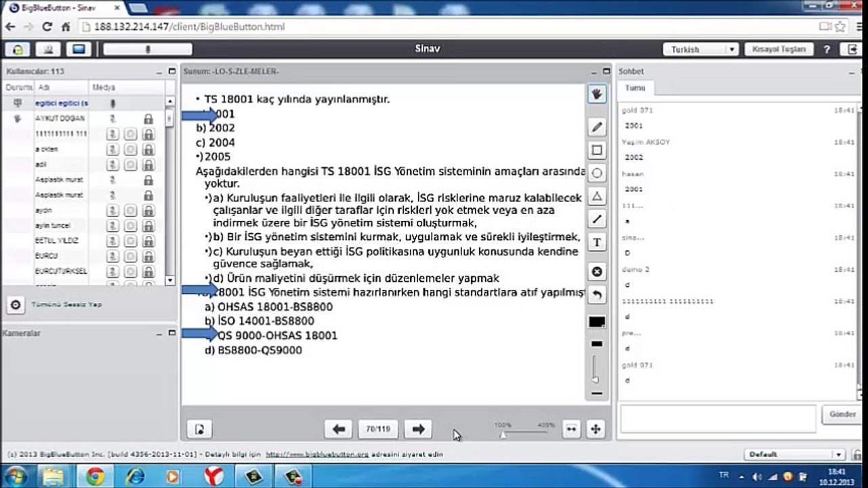Bookmark this page with the star
The image size is (868, 488).
(840, 27)
